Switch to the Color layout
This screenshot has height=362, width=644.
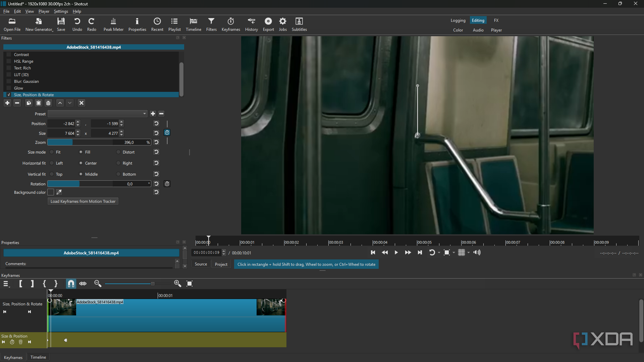(458, 30)
